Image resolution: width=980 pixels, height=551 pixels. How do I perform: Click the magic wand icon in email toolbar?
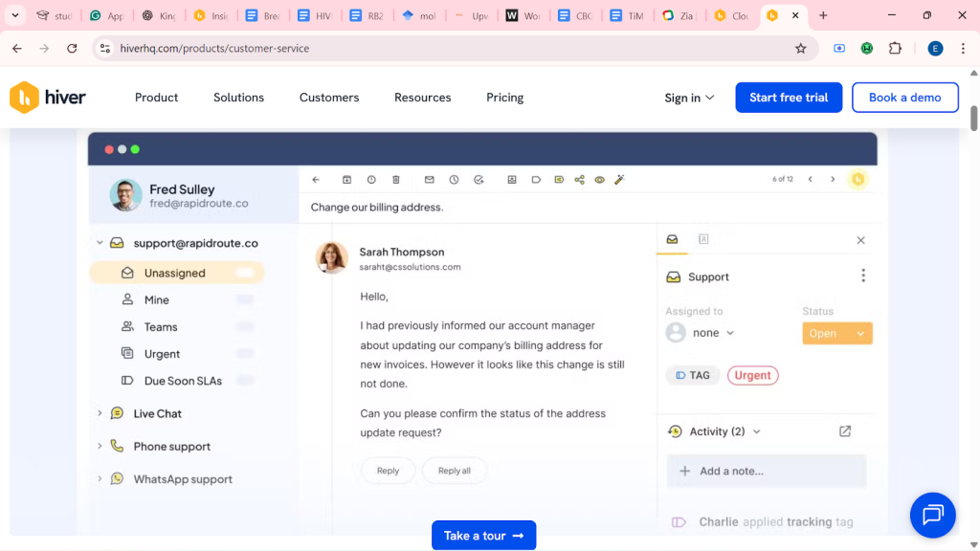click(x=619, y=180)
